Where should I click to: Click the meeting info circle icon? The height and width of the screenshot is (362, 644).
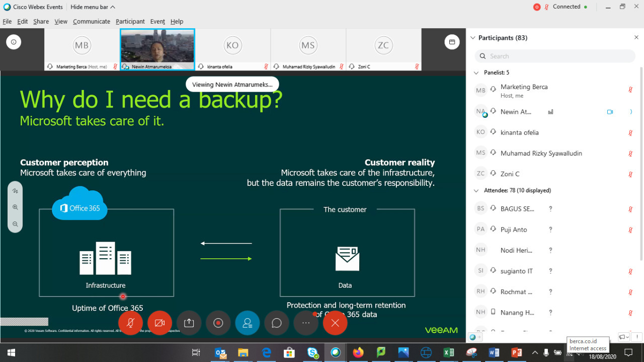tap(14, 42)
